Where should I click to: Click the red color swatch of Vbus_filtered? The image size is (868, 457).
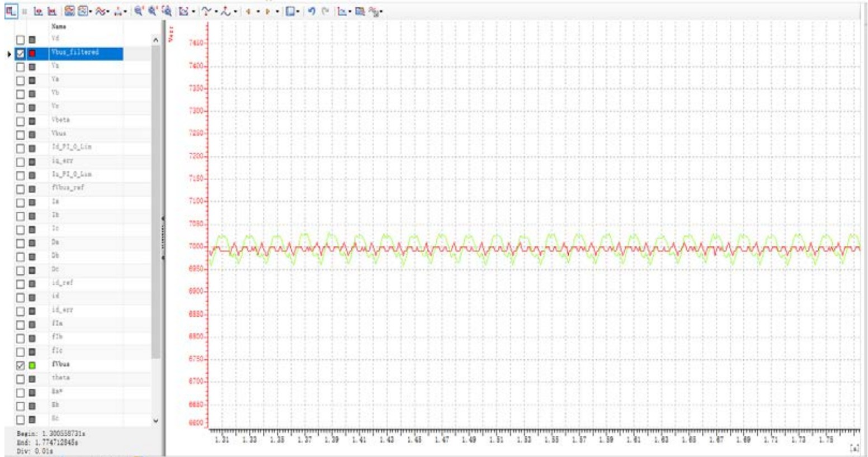coord(32,54)
